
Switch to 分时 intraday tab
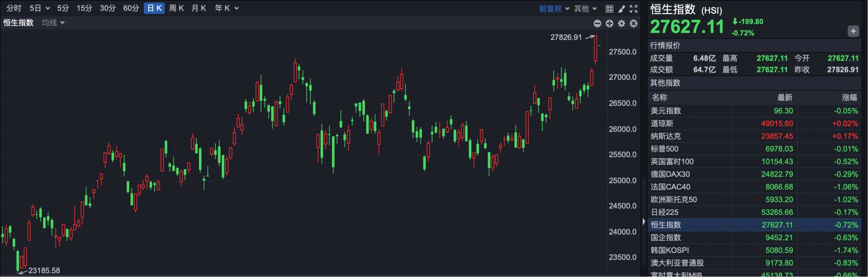click(x=14, y=8)
